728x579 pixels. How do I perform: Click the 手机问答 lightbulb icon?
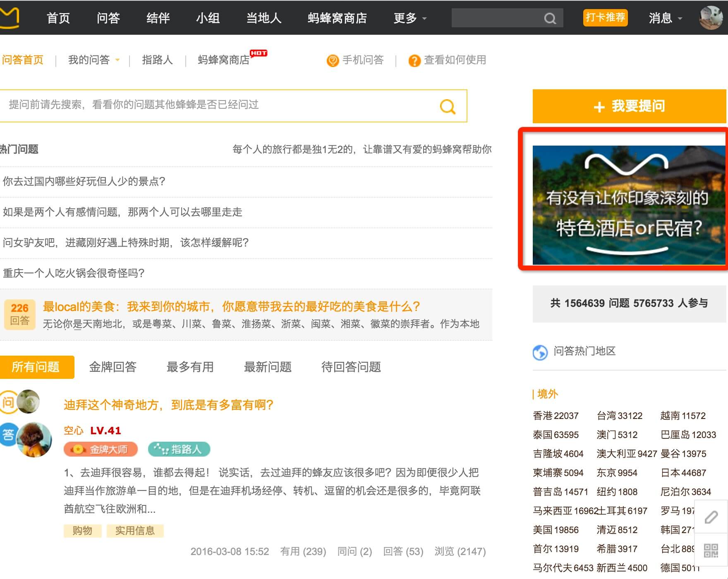coord(333,61)
